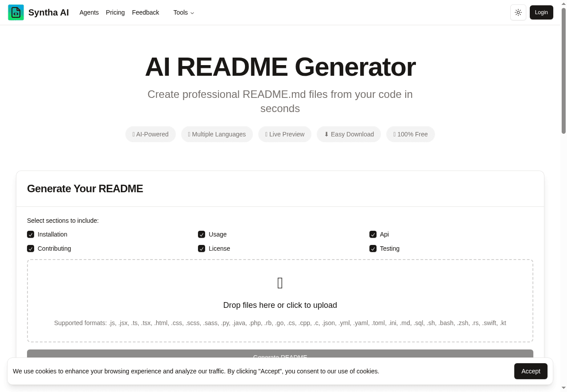The image size is (567, 392).
Task: Disable the Api section checkbox
Action: (x=373, y=234)
